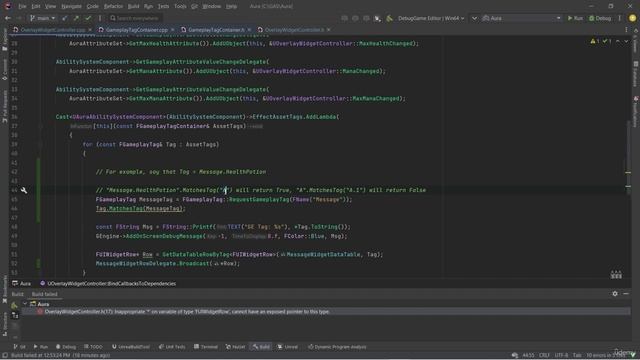640x360 pixels.
Task: Open the Git tool window
Action: tap(19, 347)
